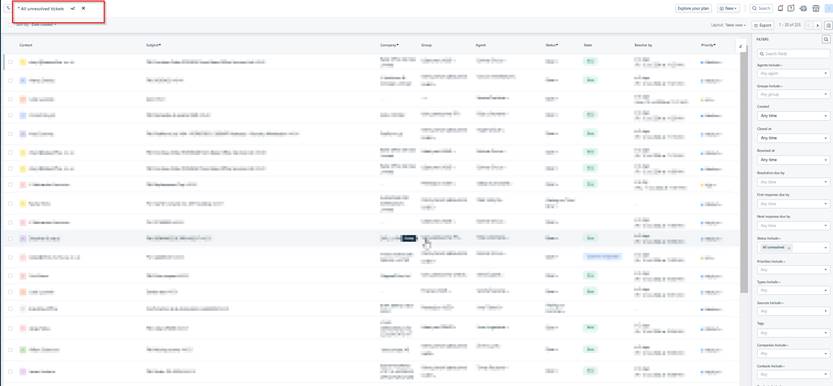Open the Created Any time dropdown
Screen dimensions: 833x386
coord(793,116)
